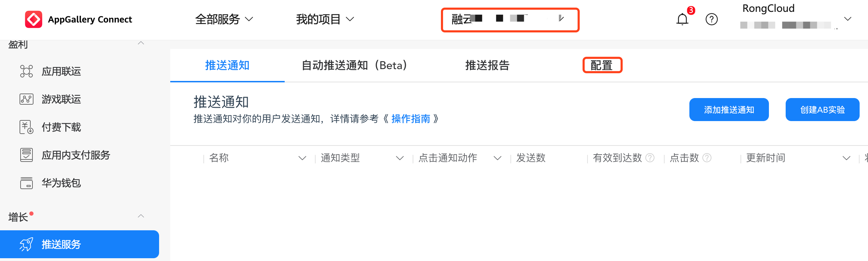The height and width of the screenshot is (261, 868).
Task: Click the 添加推送通知 button
Action: tap(729, 110)
